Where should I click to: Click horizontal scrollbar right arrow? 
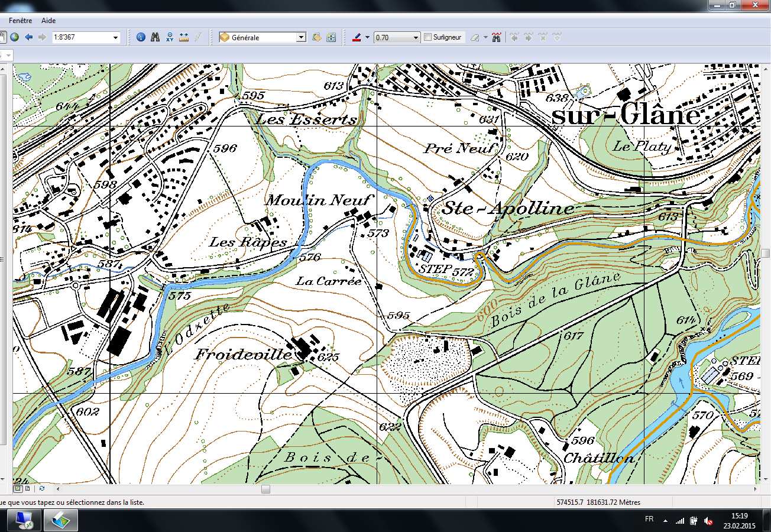[756, 489]
